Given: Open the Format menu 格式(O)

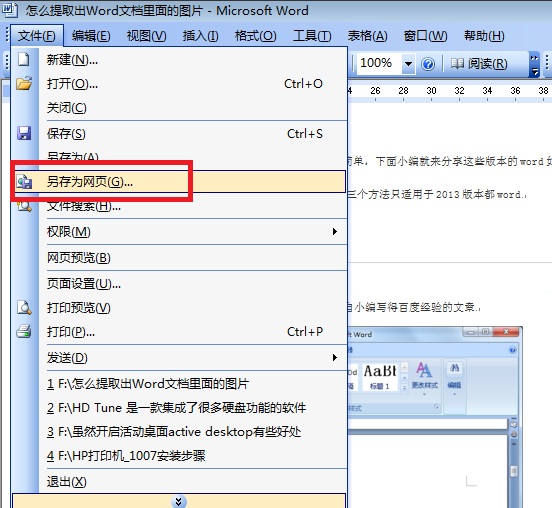Looking at the screenshot, I should coord(255,36).
